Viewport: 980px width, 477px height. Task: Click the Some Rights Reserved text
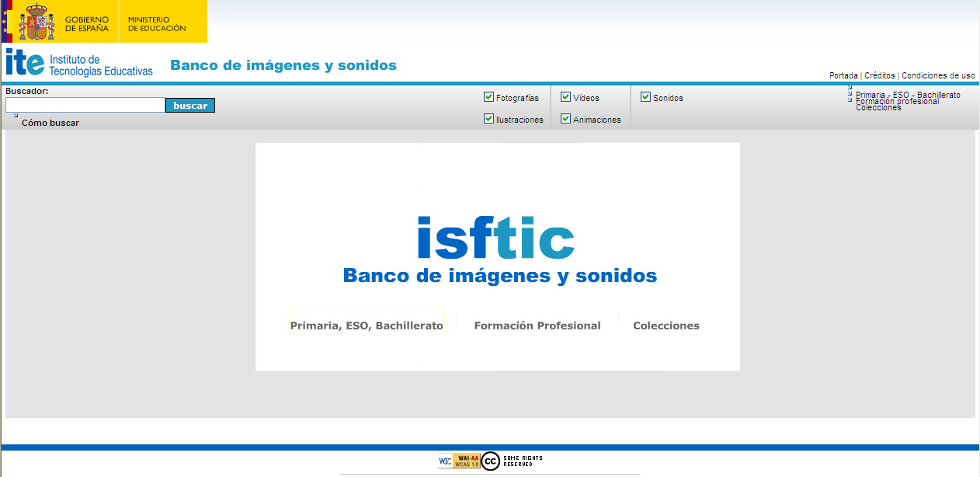523,461
